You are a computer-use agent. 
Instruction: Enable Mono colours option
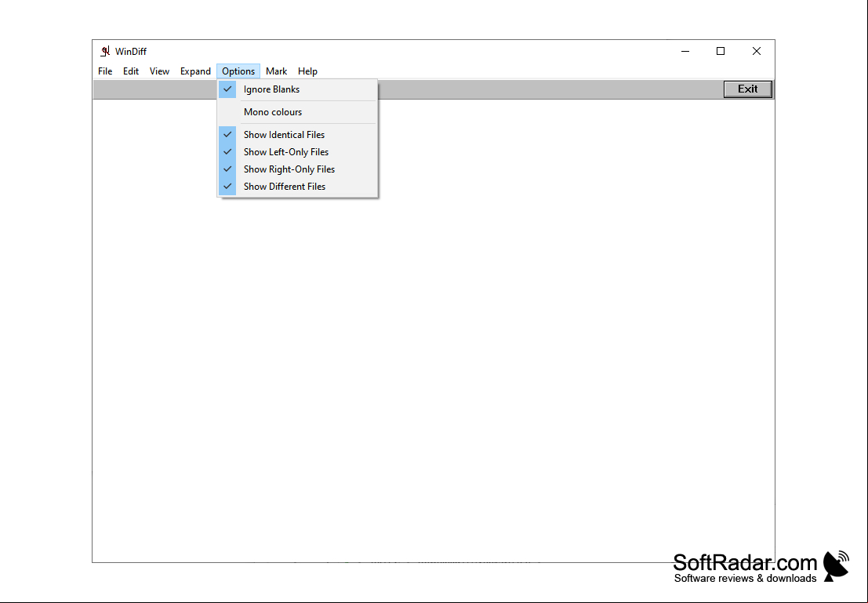point(297,112)
